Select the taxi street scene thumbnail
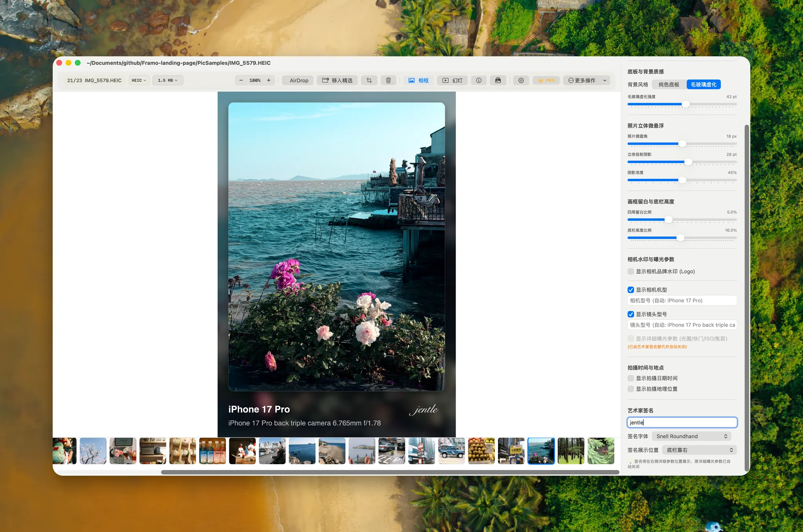 pos(392,451)
